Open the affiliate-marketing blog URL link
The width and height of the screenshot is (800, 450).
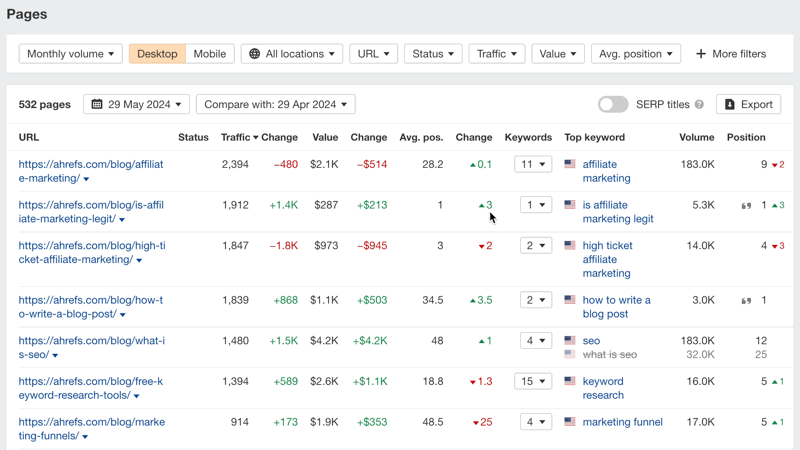pos(91,171)
